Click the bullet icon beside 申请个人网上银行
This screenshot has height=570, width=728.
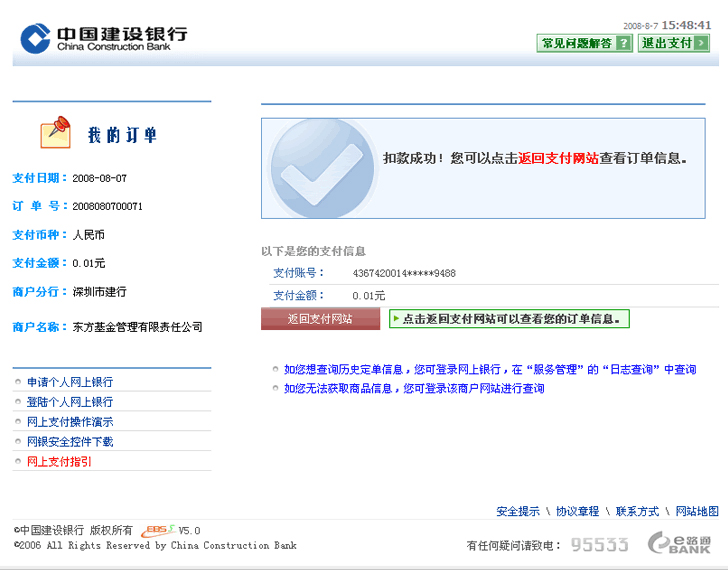18,382
